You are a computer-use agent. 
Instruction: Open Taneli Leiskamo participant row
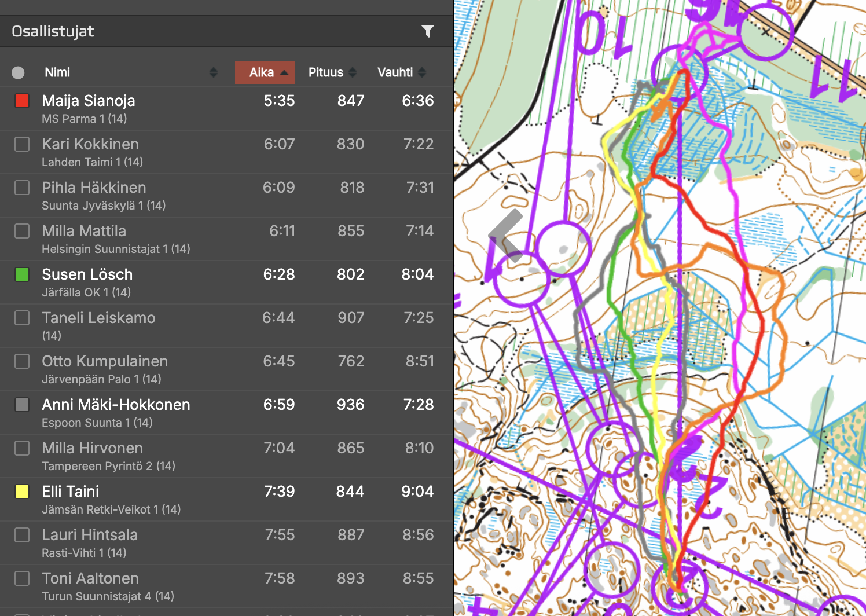(x=98, y=318)
